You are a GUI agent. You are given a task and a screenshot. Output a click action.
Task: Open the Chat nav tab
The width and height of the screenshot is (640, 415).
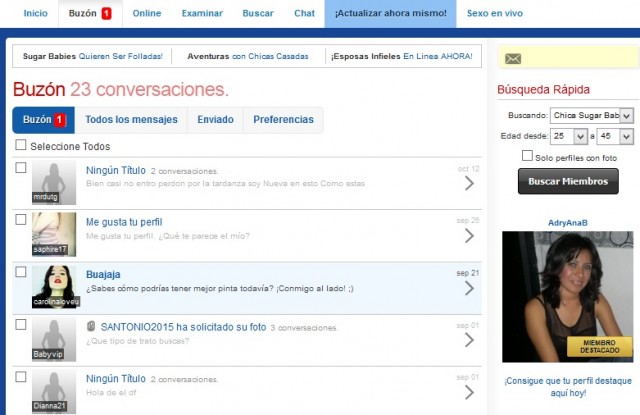pos(304,13)
